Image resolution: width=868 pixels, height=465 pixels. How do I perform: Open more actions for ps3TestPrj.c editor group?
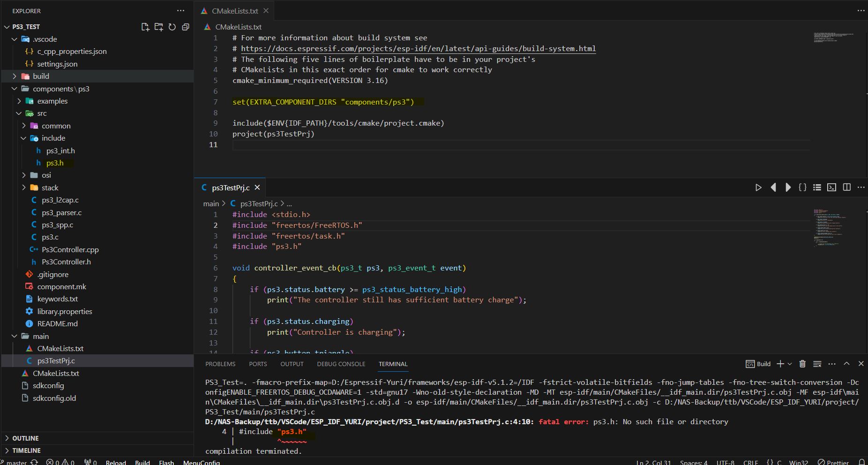tap(861, 187)
